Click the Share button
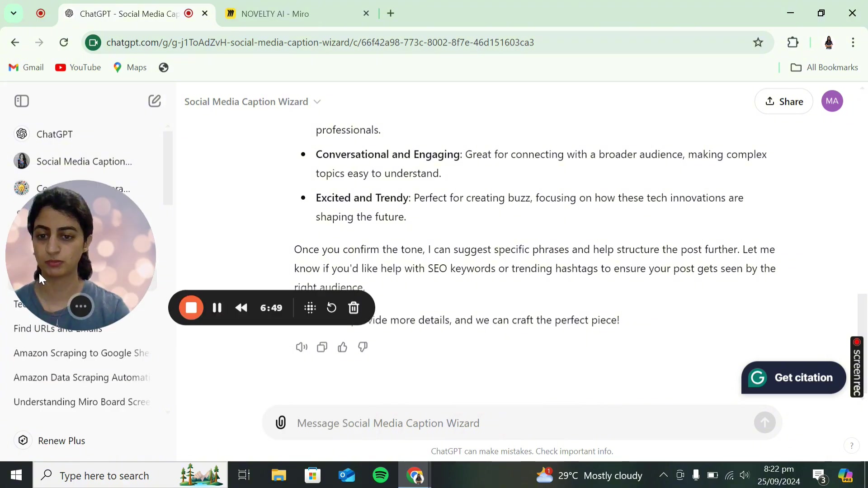868x488 pixels. tap(784, 101)
